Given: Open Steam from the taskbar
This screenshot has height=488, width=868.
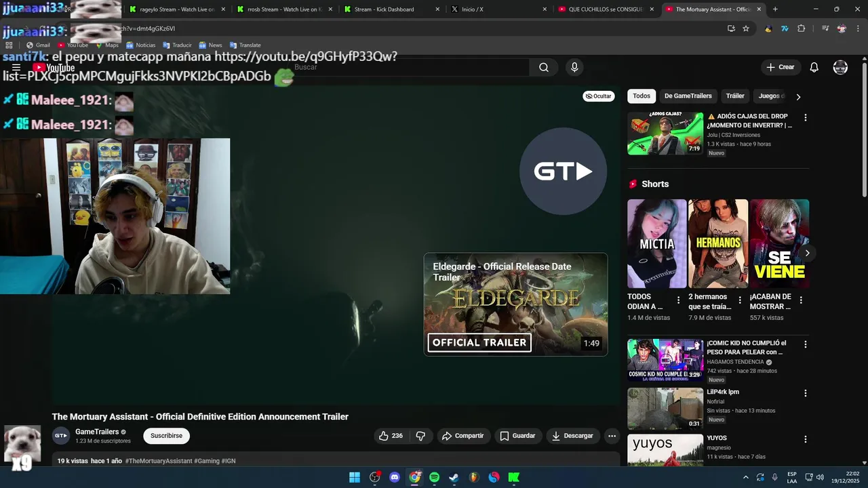Looking at the screenshot, I should coord(454,477).
